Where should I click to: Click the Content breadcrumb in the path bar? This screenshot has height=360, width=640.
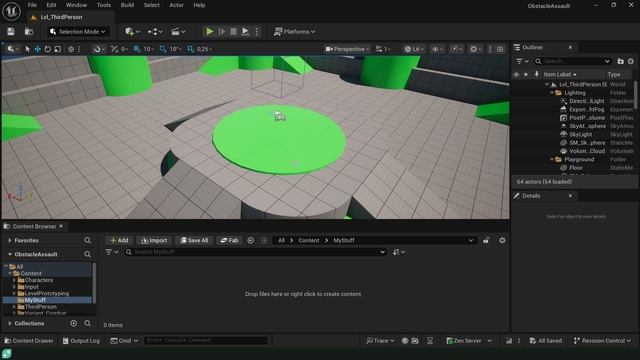(309, 240)
